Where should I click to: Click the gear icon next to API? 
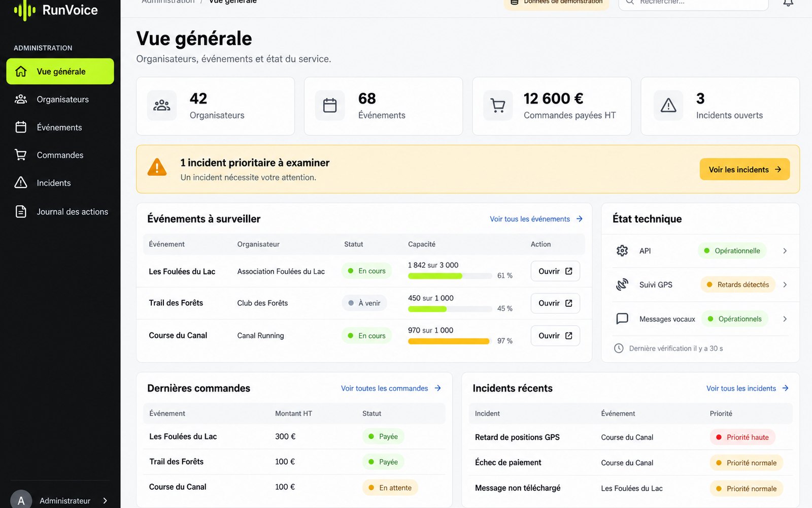(x=622, y=250)
